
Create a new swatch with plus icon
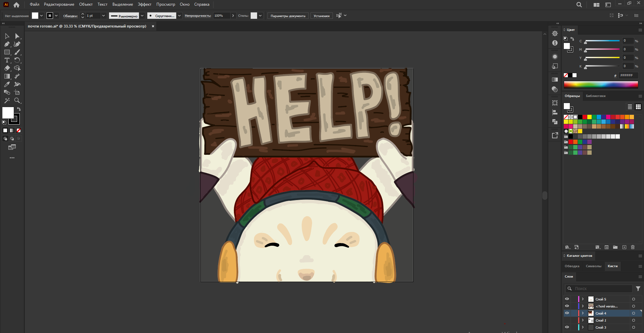pos(624,247)
